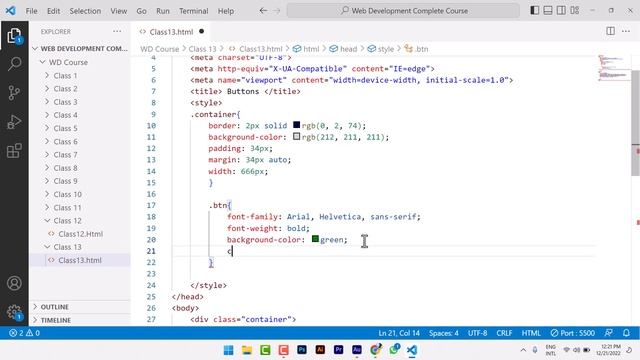640x360 pixels.
Task: Open Explorer views and more actions menu
Action: point(117,31)
